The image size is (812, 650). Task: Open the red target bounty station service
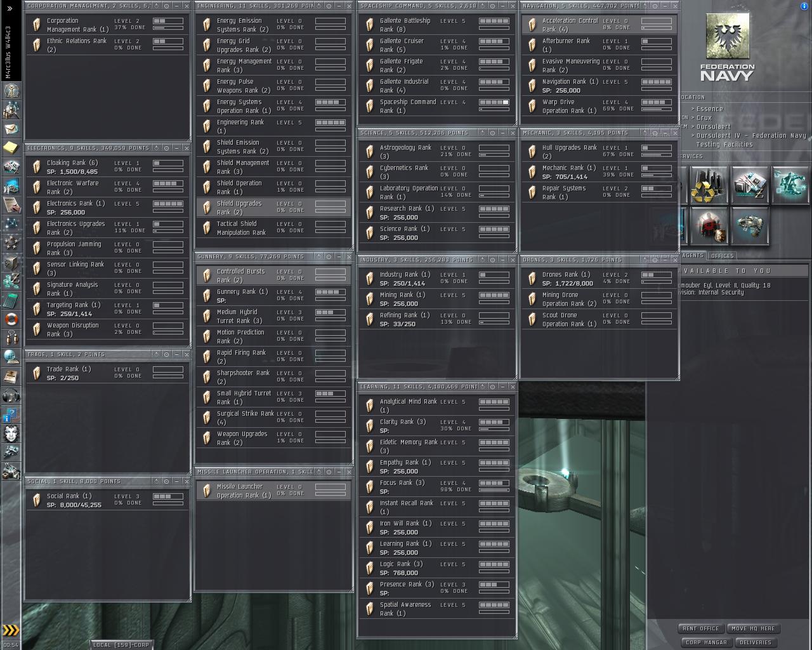click(709, 226)
